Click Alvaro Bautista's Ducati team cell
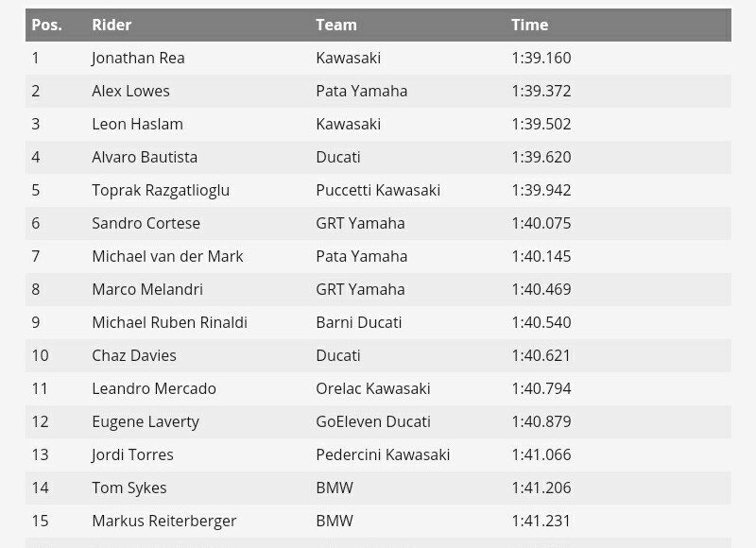 pyautogui.click(x=338, y=157)
